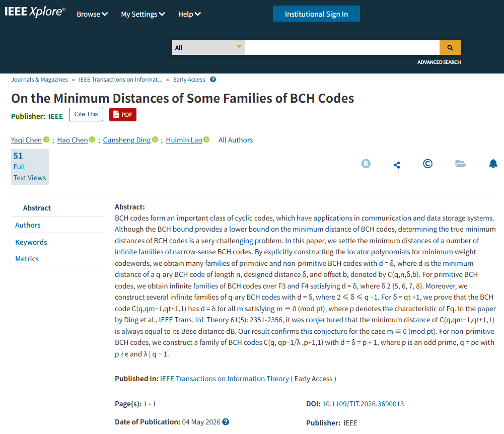Open the share icon options
The image size is (504, 434).
click(x=397, y=165)
